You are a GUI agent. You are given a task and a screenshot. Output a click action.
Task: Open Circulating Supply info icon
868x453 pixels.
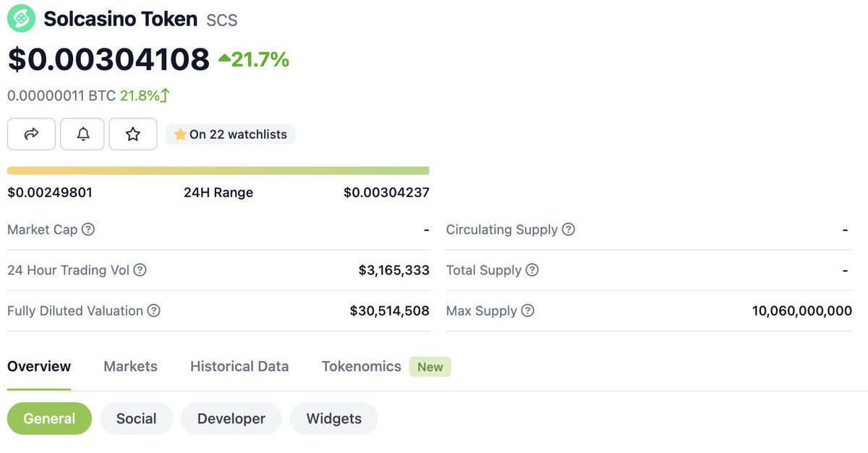[569, 229]
